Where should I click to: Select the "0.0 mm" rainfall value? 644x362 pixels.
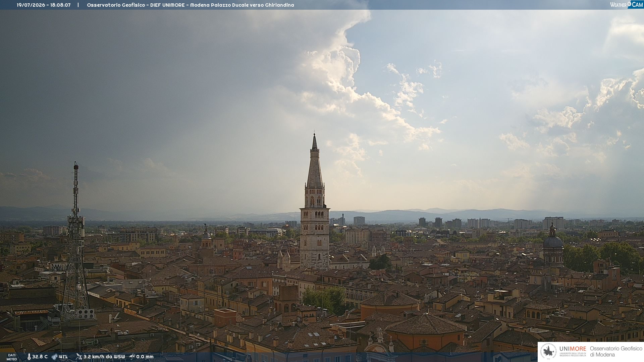[145, 357]
